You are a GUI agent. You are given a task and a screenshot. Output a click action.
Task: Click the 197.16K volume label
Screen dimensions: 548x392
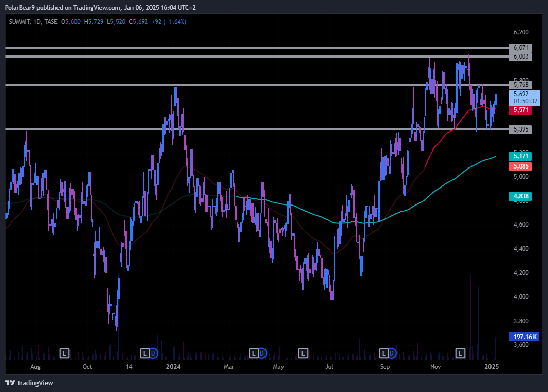(524, 337)
